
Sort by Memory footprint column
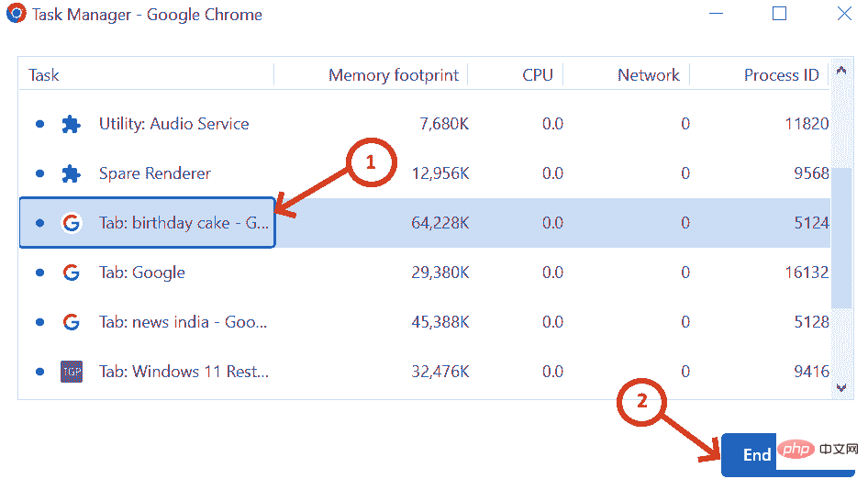(393, 75)
